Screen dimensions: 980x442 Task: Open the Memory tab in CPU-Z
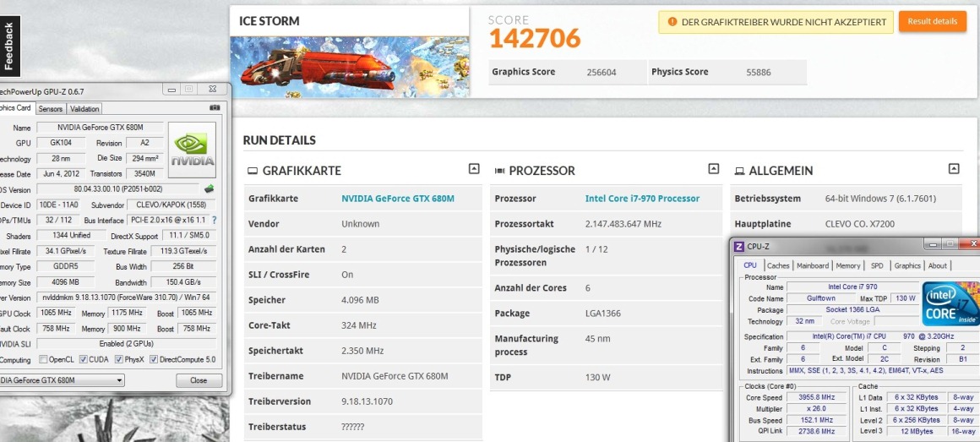pyautogui.click(x=848, y=265)
